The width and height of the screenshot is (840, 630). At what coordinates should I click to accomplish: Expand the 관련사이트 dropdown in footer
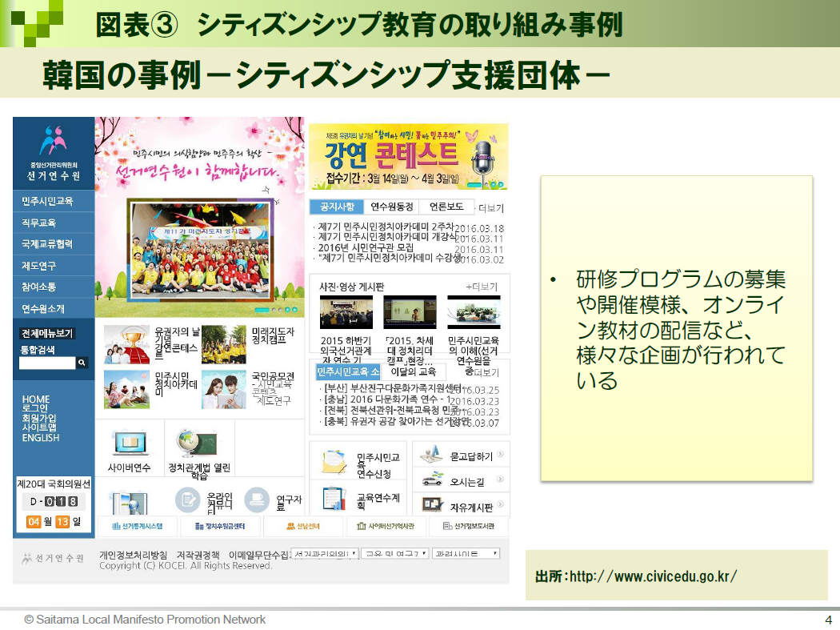tap(466, 553)
